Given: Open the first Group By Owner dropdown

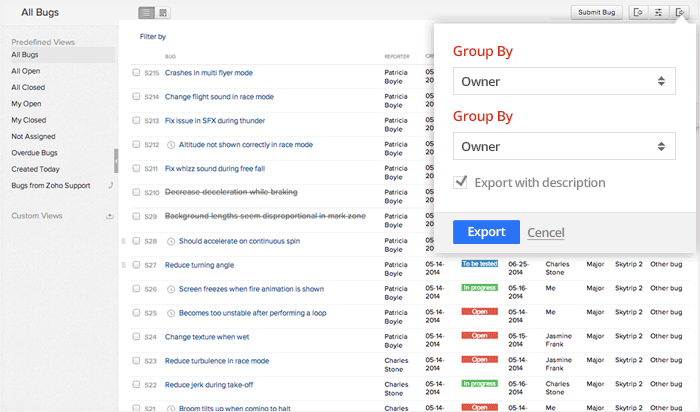Looking at the screenshot, I should [564, 81].
